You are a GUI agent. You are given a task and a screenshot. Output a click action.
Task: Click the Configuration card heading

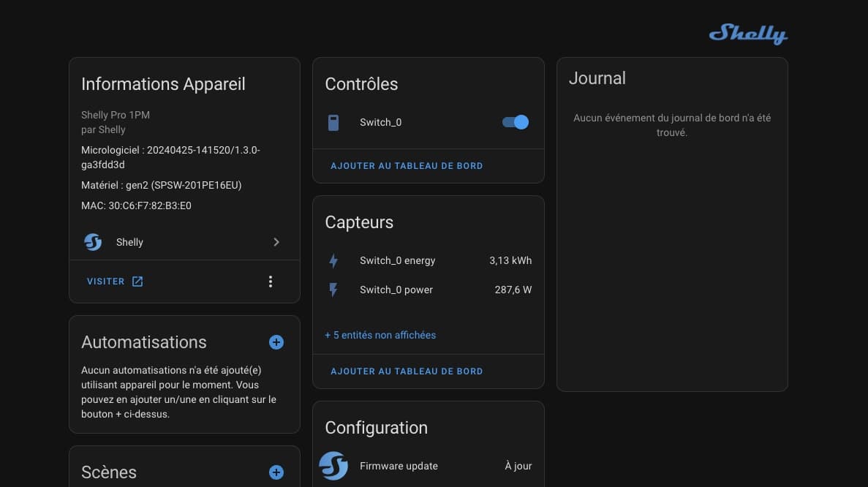coord(377,428)
